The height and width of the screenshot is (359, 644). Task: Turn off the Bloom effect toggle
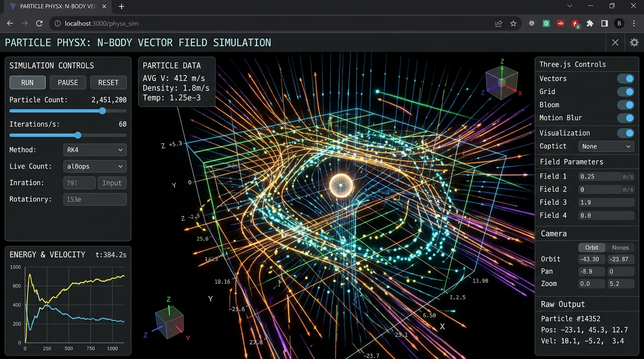(625, 105)
